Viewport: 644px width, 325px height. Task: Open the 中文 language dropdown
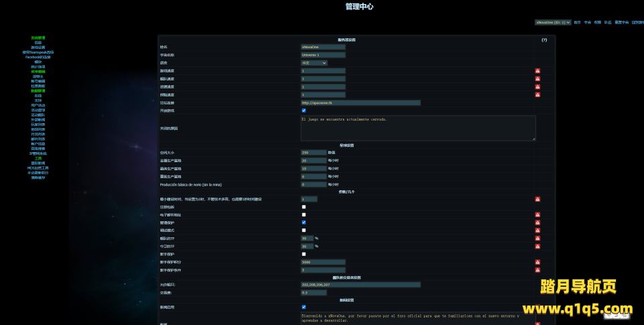(x=314, y=63)
